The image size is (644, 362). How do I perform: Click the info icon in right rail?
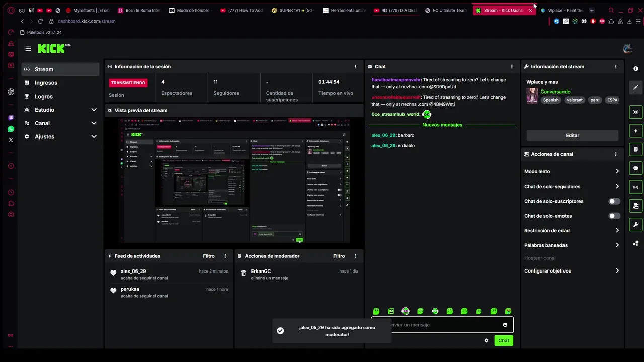point(636,69)
